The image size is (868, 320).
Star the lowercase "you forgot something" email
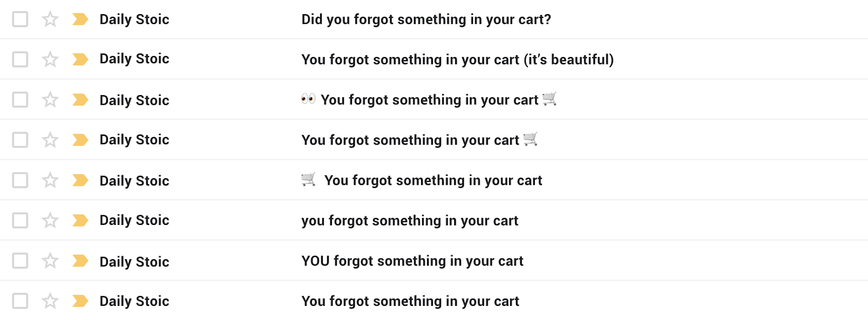tap(50, 220)
